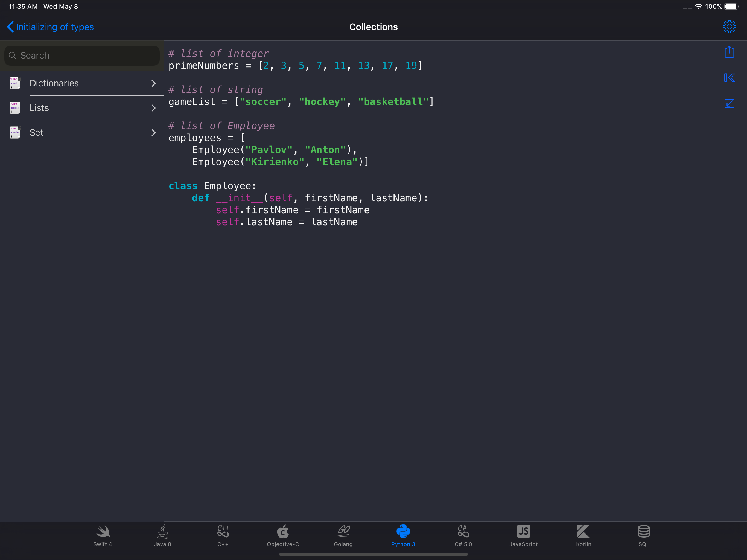
Task: Choose the C++ language icon
Action: click(x=223, y=535)
